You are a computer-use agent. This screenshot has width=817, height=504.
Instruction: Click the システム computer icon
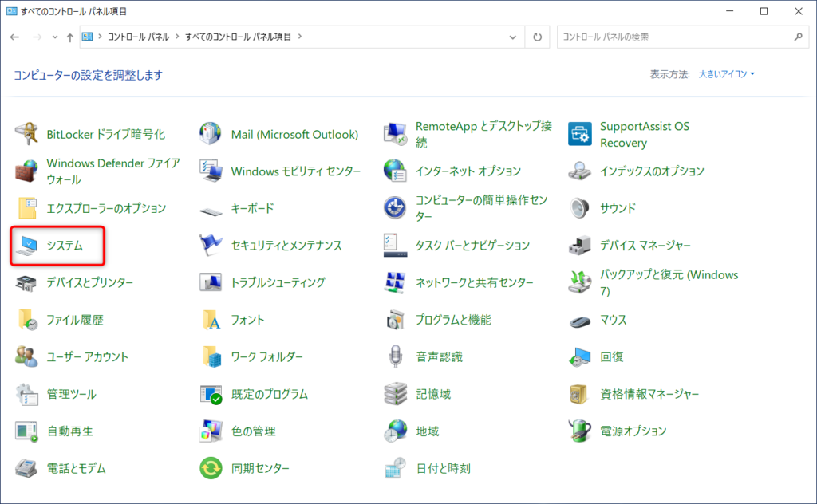point(26,246)
